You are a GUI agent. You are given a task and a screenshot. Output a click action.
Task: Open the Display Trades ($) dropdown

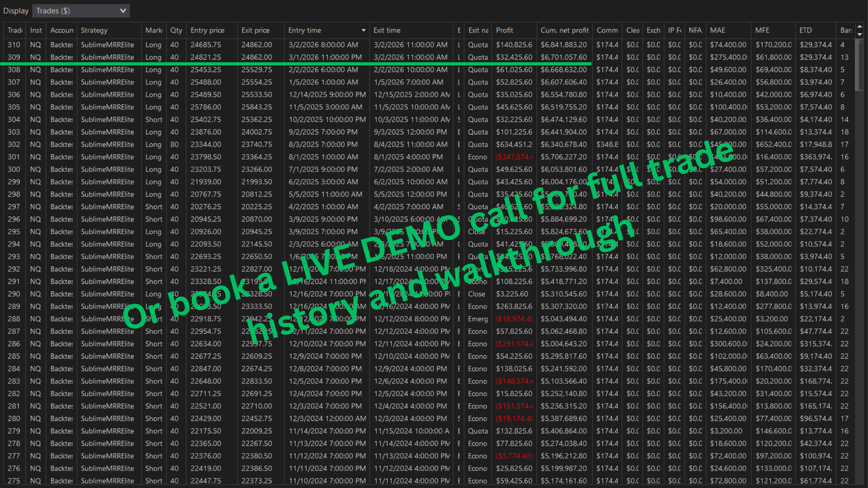(81, 11)
